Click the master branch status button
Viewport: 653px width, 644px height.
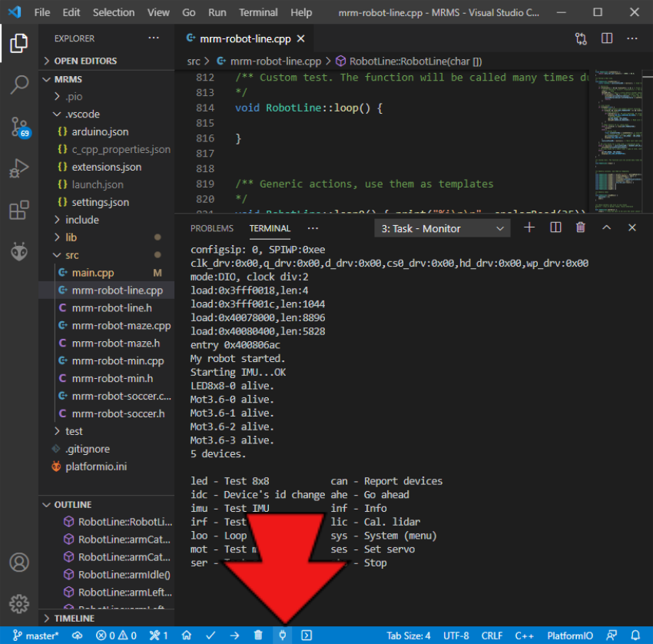tap(36, 636)
